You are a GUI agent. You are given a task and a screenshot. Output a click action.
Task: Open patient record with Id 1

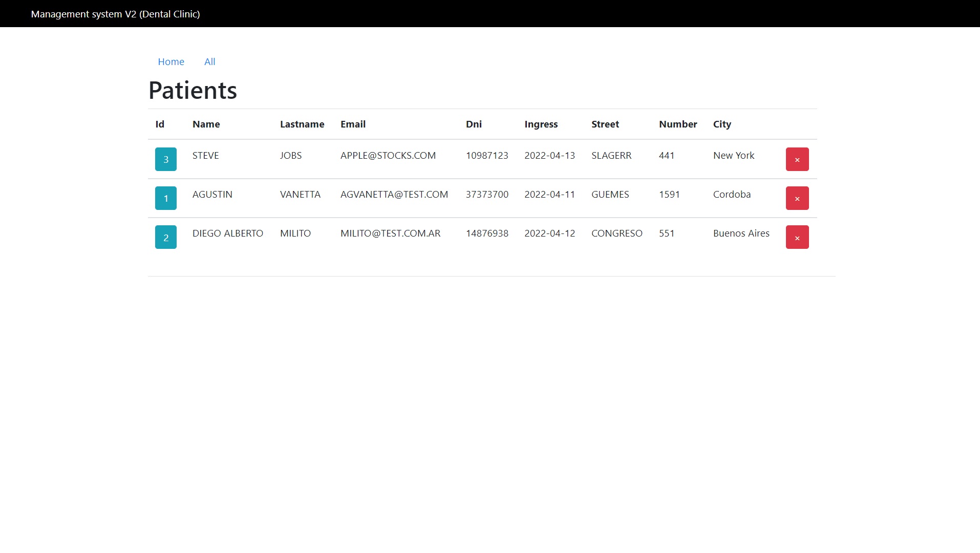(x=166, y=198)
